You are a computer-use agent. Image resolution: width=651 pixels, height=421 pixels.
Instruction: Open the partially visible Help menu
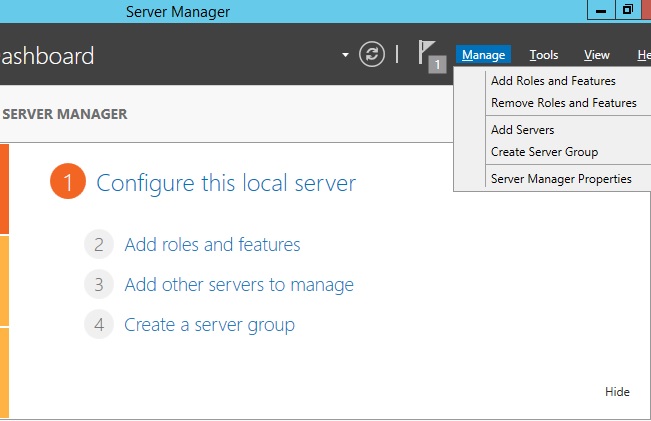[x=644, y=54]
